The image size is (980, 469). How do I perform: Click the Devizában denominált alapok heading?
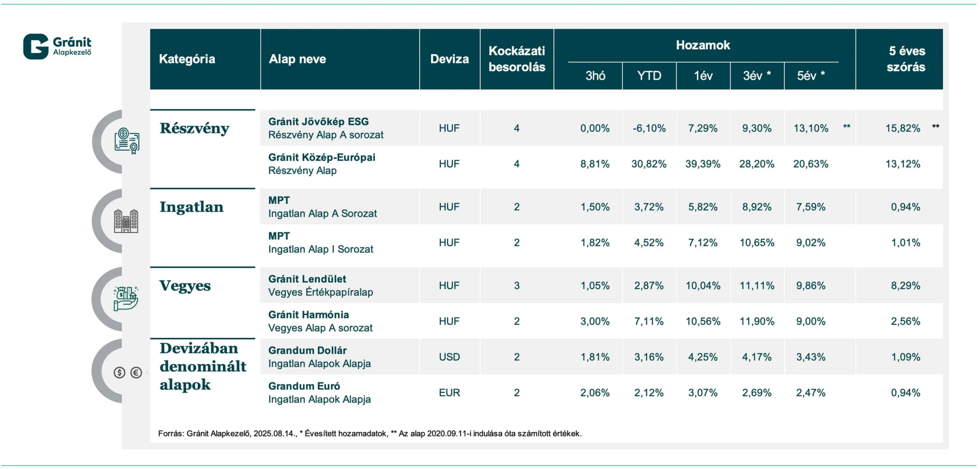[203, 366]
